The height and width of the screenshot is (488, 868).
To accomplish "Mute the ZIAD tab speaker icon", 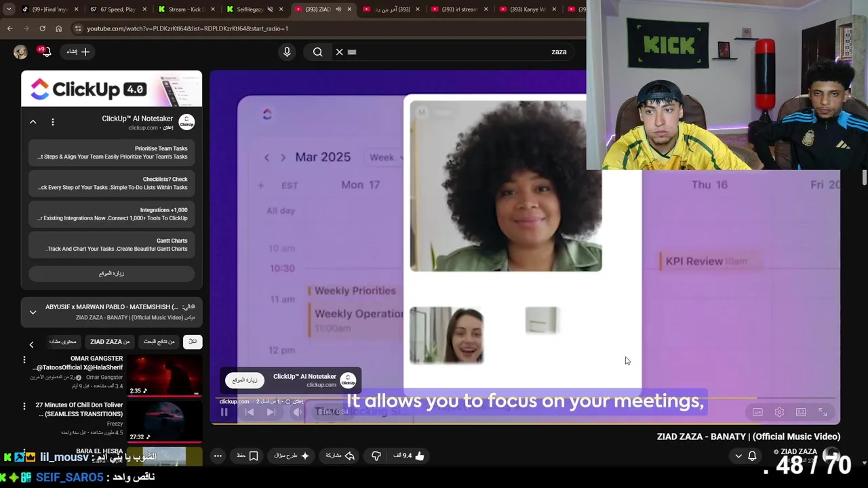I will point(338,9).
